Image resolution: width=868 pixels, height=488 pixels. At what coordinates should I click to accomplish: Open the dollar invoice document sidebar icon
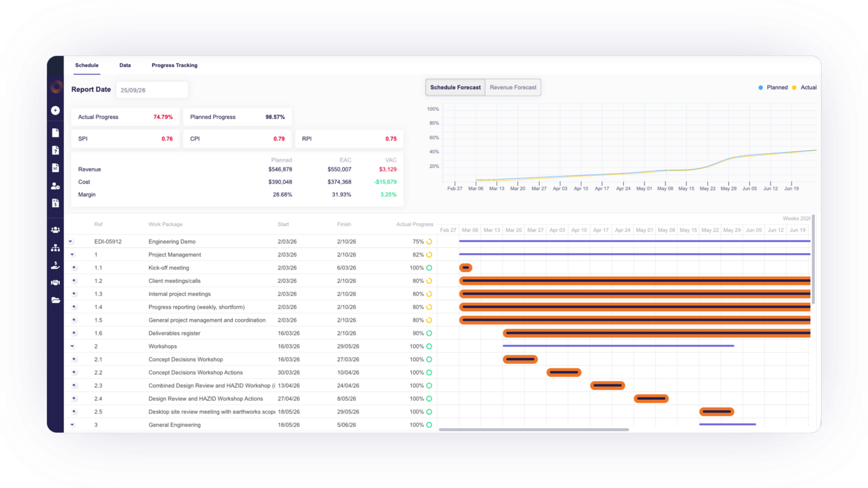point(55,203)
